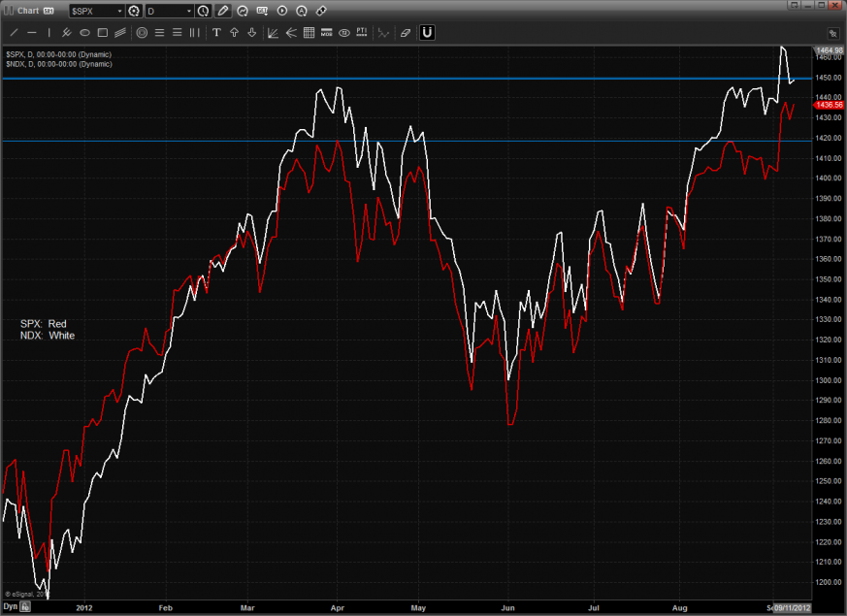Image resolution: width=847 pixels, height=616 pixels.
Task: Open the studies chart icon
Action: [x=243, y=11]
